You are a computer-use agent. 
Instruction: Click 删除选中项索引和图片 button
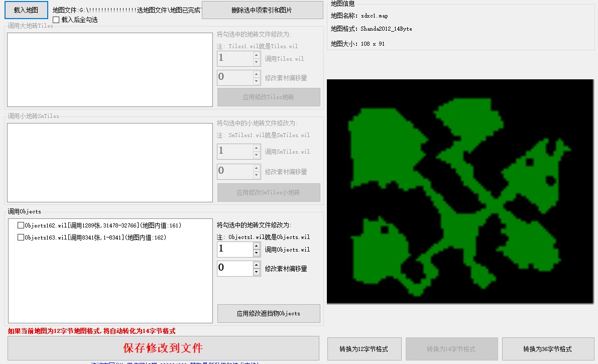[x=262, y=10]
